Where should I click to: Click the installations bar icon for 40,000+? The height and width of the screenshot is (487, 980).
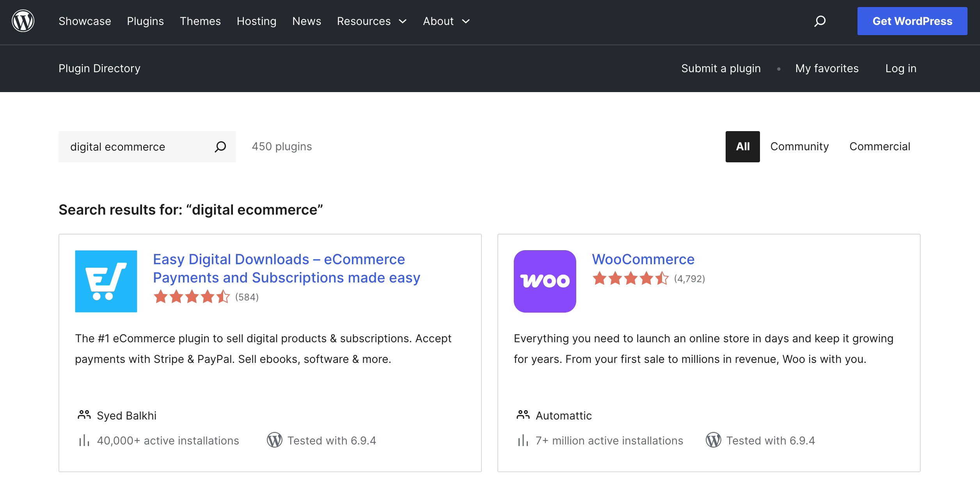(84, 441)
